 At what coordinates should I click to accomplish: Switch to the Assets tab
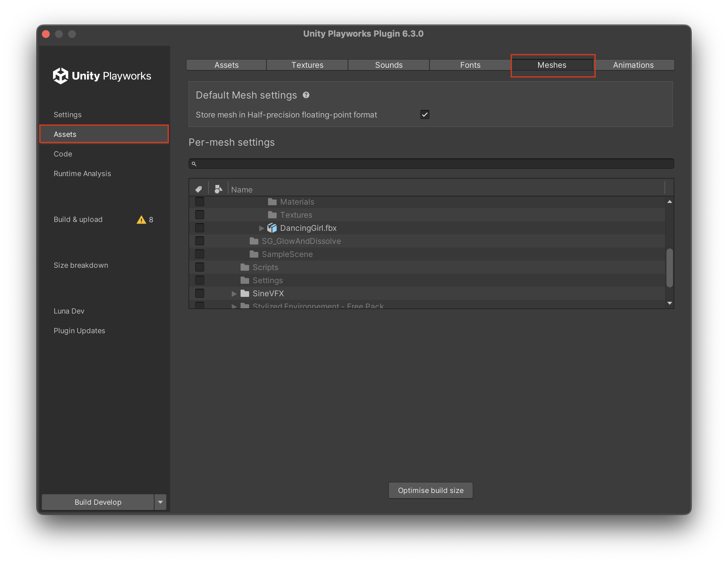click(226, 65)
